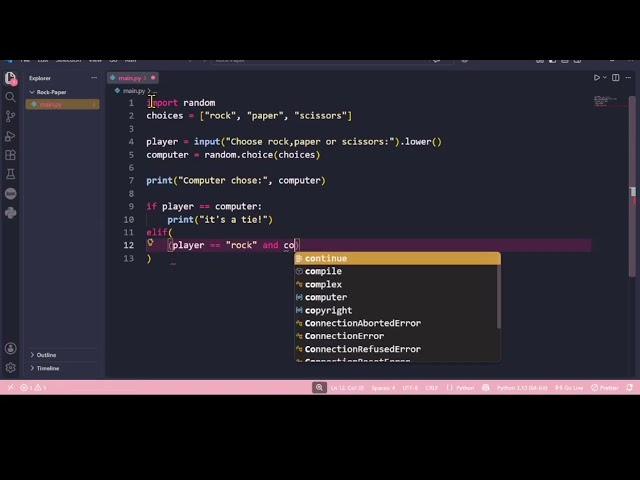The image size is (640, 480).
Task: Click 'choices' variable on line 2
Action: (164, 116)
